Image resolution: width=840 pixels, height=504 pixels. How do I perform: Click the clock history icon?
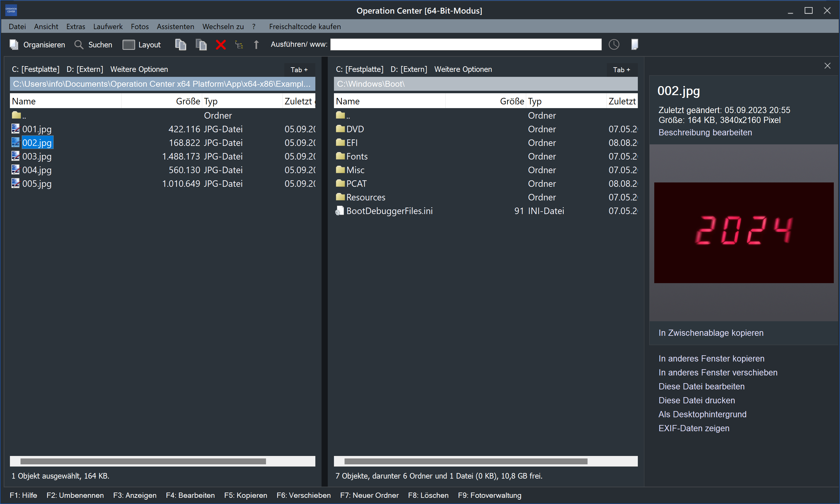pyautogui.click(x=614, y=45)
